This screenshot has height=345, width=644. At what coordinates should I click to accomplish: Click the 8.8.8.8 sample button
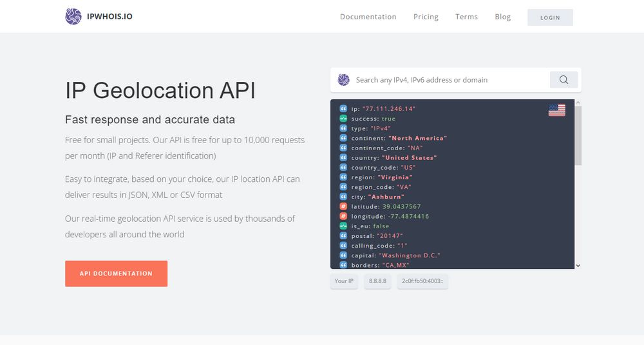pos(377,281)
